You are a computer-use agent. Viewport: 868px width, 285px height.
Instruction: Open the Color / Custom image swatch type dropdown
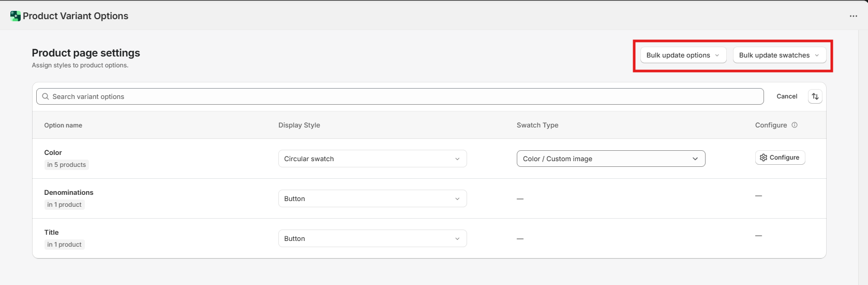point(610,159)
